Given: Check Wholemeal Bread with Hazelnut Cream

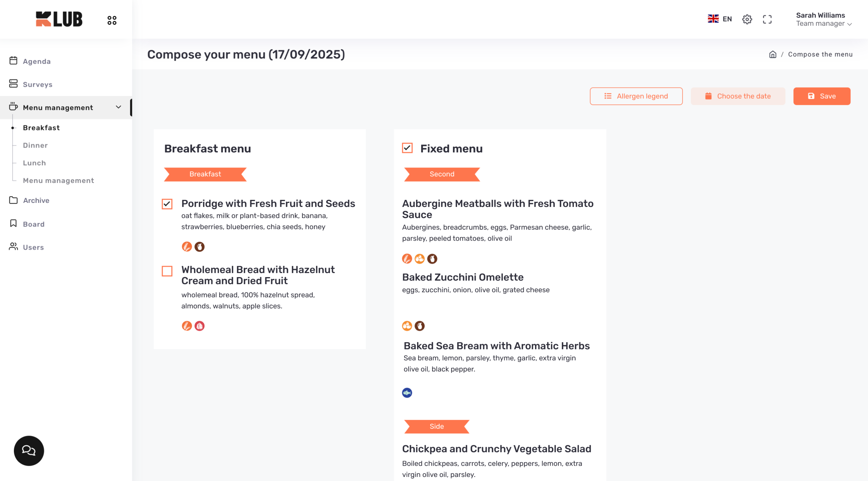Looking at the screenshot, I should pos(167,271).
